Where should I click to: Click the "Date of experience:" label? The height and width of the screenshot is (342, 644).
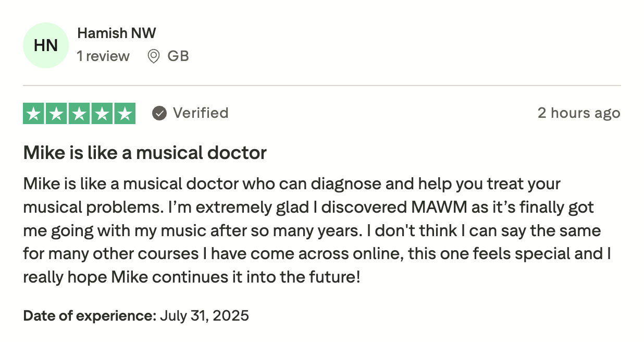[90, 315]
